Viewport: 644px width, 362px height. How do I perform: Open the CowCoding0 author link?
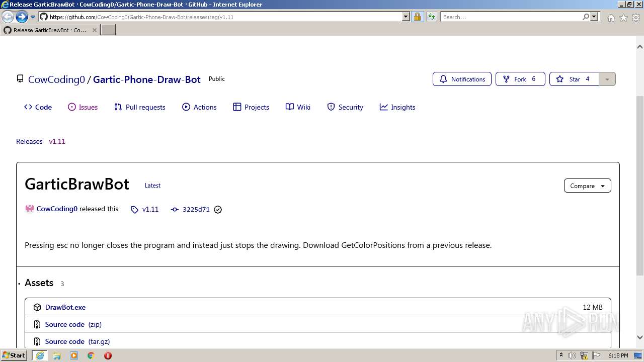pos(57,209)
